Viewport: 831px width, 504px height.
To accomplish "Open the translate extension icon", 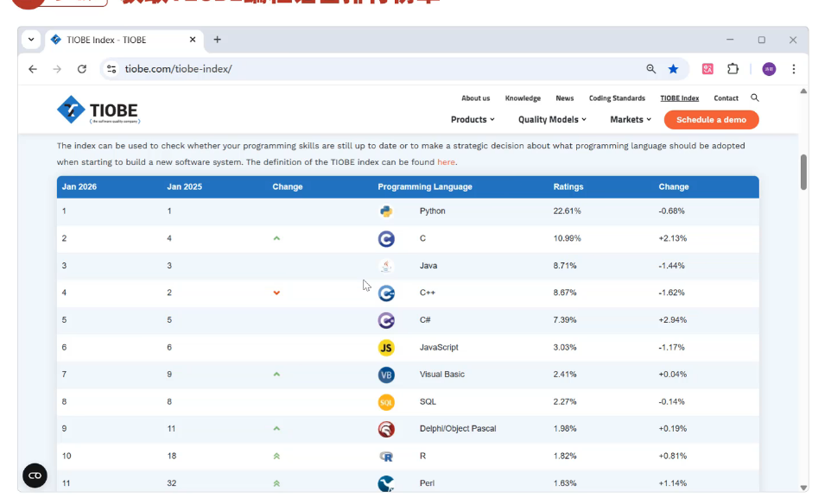I will 707,69.
